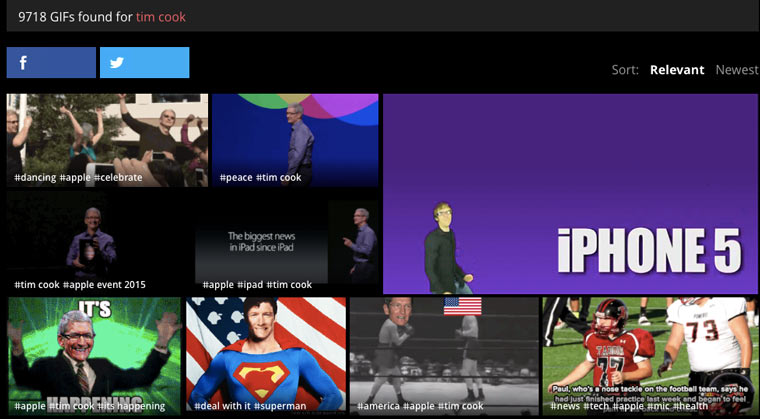The height and width of the screenshot is (419, 760).
Task: Click the #peace hashtag
Action: point(236,177)
